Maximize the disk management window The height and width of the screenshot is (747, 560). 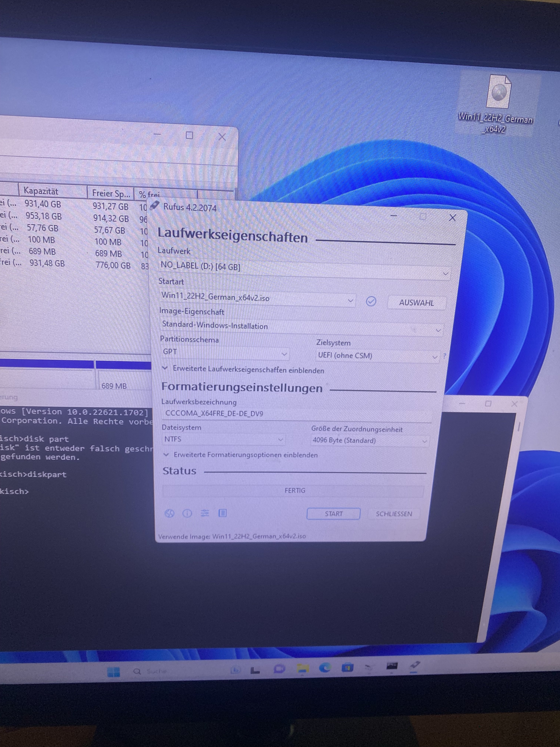189,135
